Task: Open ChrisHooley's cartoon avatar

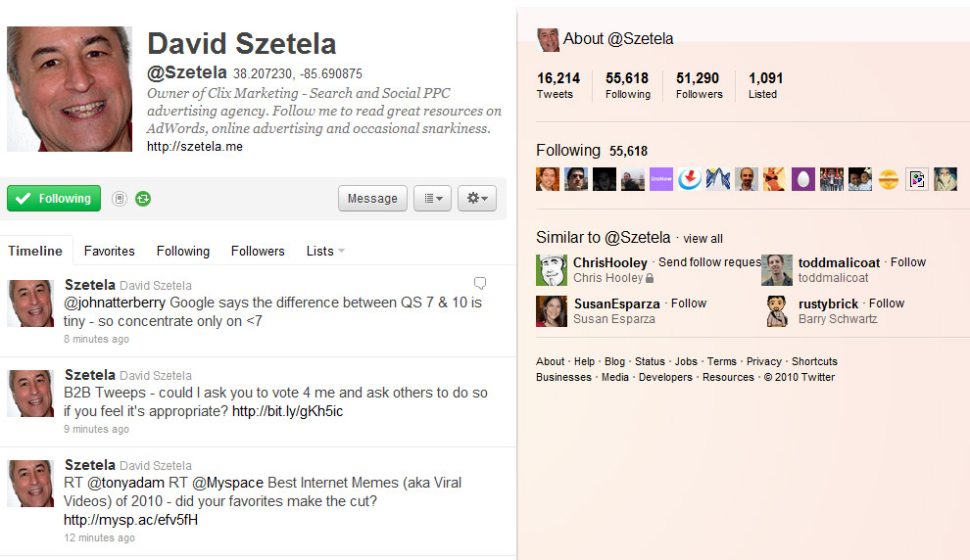Action: 552,270
